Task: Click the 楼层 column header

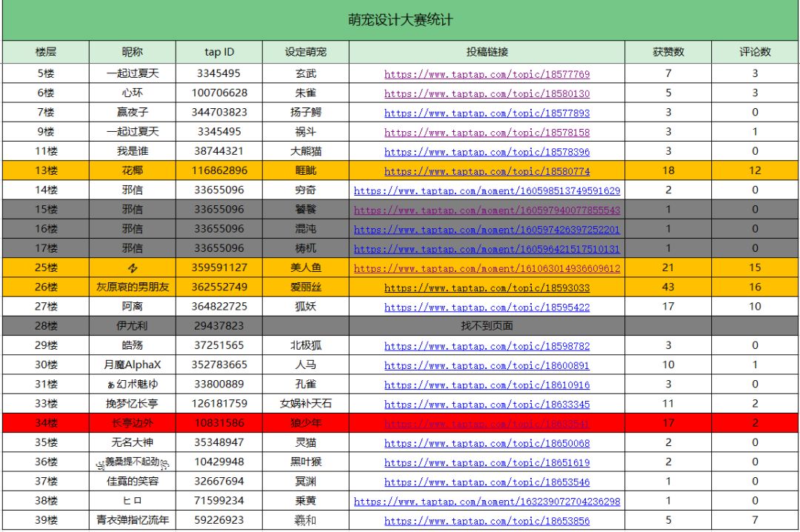Action: coord(46,52)
